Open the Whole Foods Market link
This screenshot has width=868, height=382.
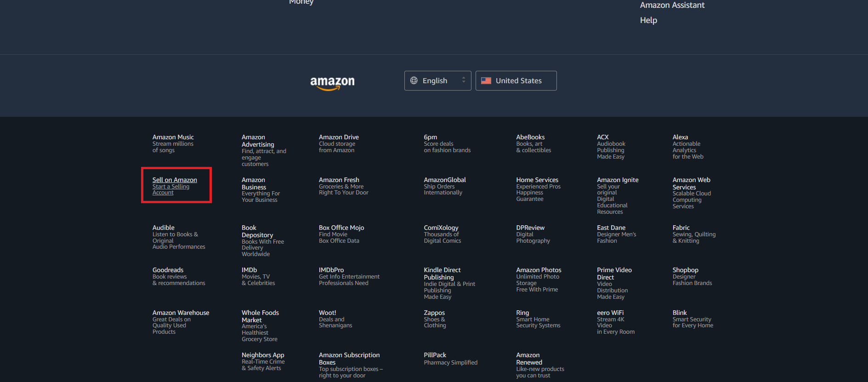tap(260, 326)
